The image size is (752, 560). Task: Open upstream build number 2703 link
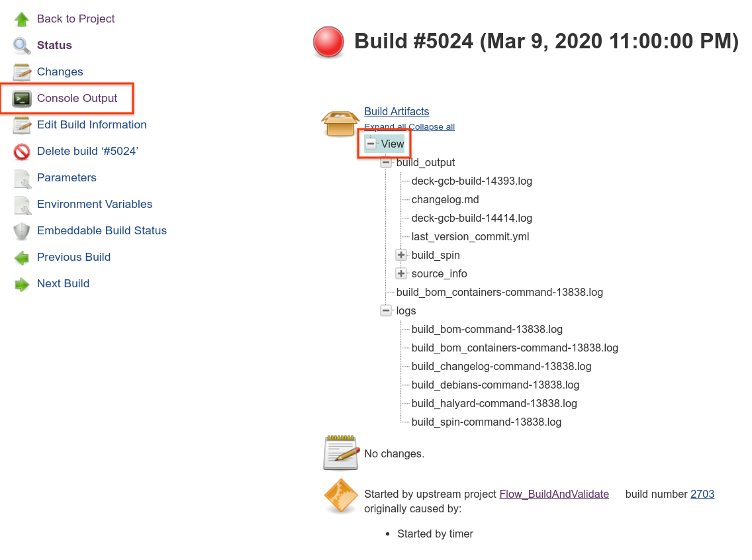coord(702,494)
